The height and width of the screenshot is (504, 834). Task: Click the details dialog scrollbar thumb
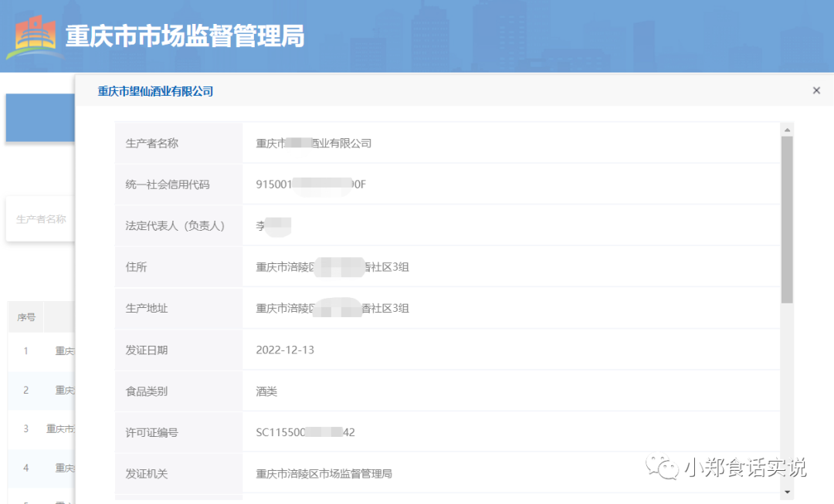coord(787,219)
